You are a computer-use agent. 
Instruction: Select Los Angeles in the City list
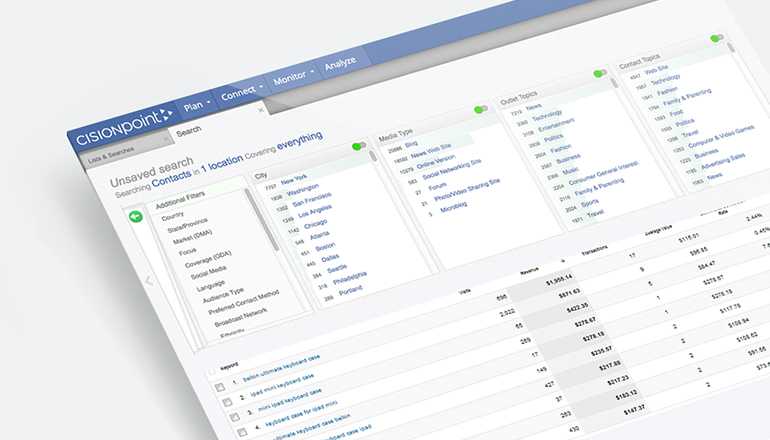315,212
